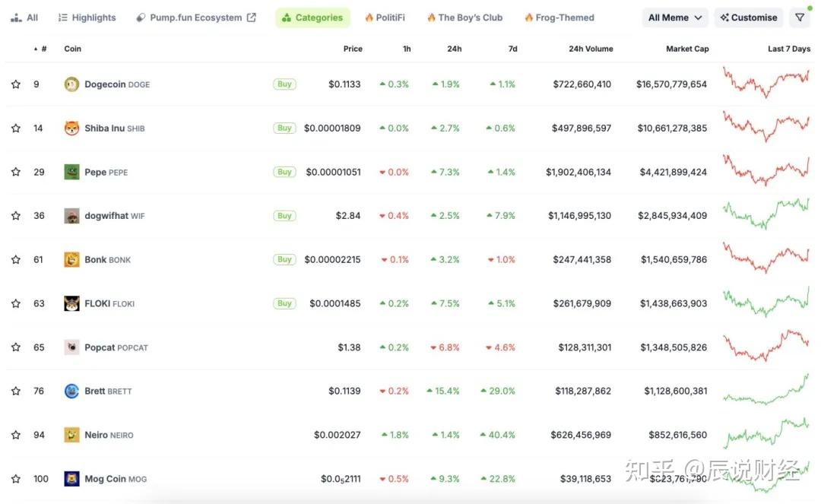Sort by 1h change column
The image size is (821, 504).
pyautogui.click(x=406, y=49)
